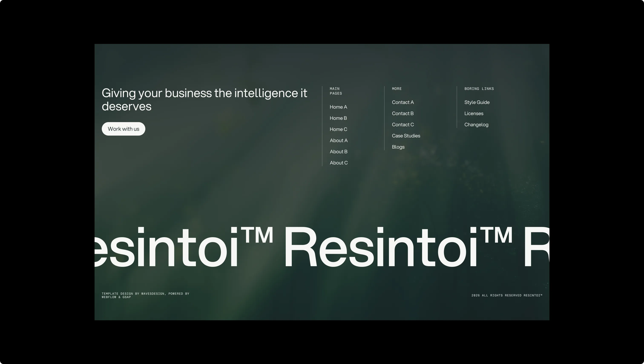Click the MORE column heading
The width and height of the screenshot is (644, 364).
click(397, 89)
